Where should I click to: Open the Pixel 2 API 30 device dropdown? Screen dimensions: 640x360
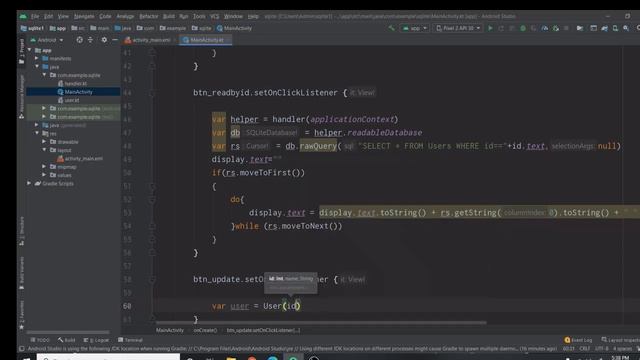[x=458, y=28]
